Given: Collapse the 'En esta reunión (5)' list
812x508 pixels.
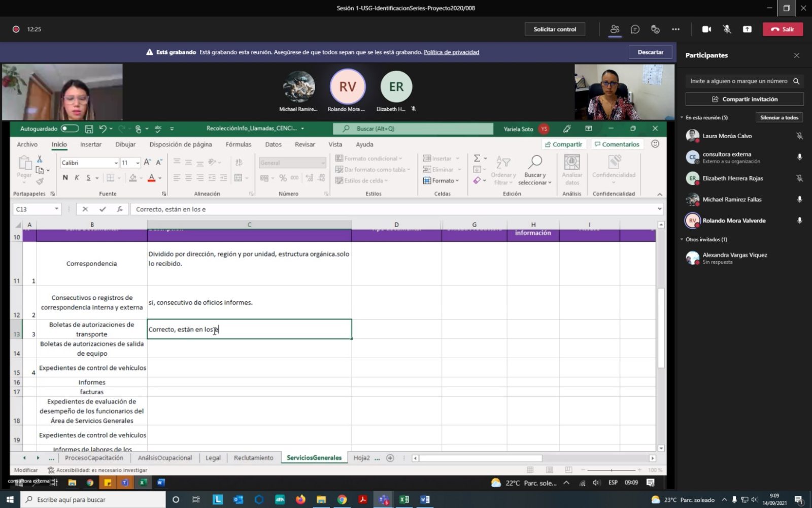Looking at the screenshot, I should 682,118.
